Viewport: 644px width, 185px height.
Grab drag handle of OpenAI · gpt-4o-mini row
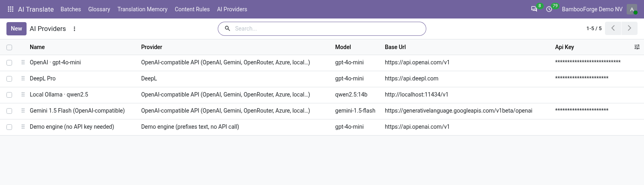pyautogui.click(x=23, y=62)
